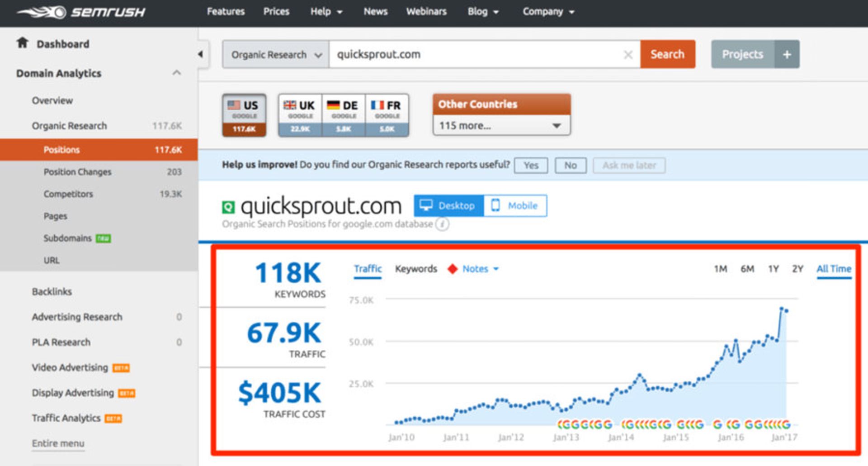This screenshot has height=466, width=868.
Task: Select Positions in the sidebar
Action: point(99,150)
